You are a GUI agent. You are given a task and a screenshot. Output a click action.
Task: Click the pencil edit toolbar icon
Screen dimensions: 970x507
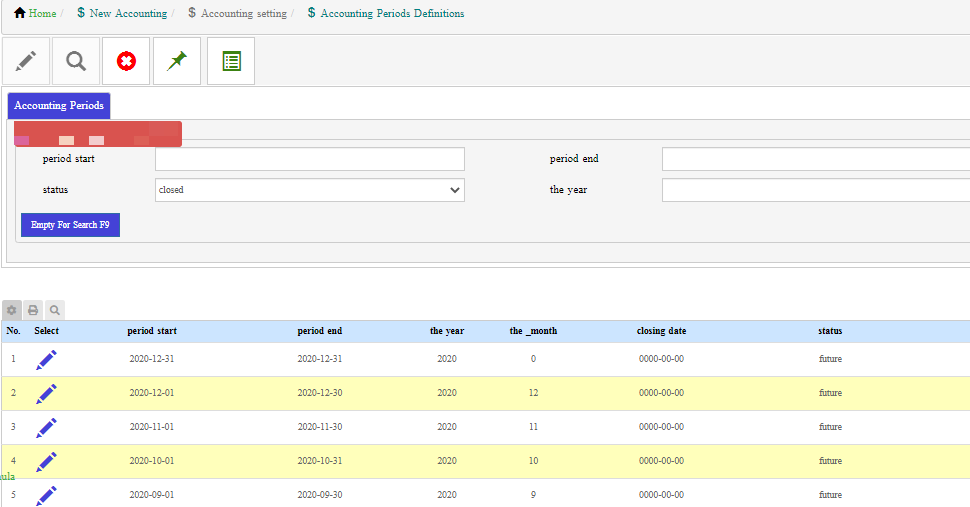click(27, 61)
